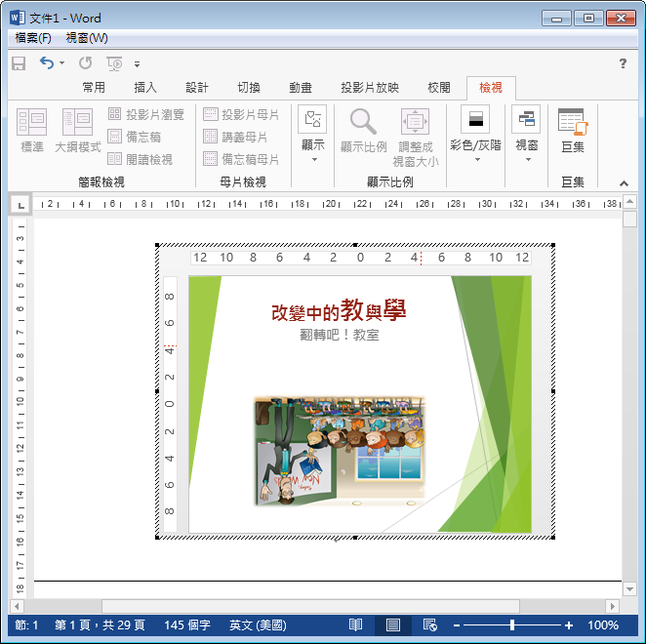
Task: Select the 標準 normal view icon
Action: coord(32,130)
